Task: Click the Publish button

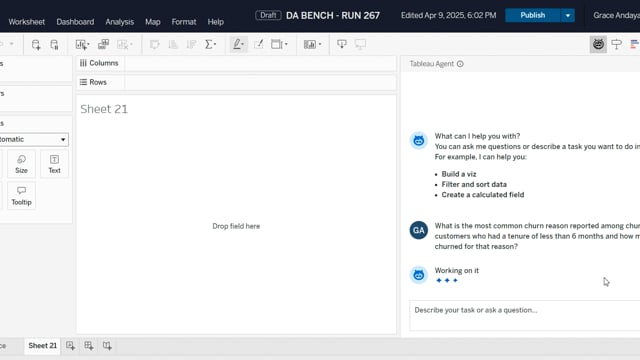Action: pos(533,16)
